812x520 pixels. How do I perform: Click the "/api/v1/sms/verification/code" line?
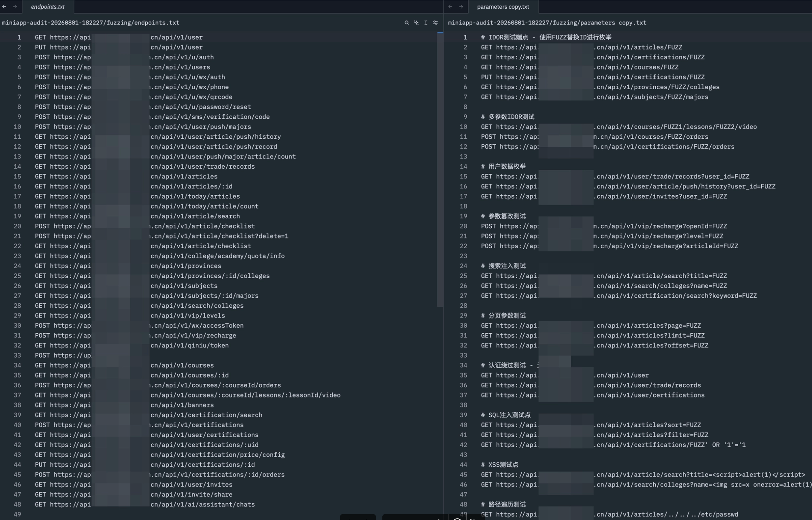pos(152,117)
